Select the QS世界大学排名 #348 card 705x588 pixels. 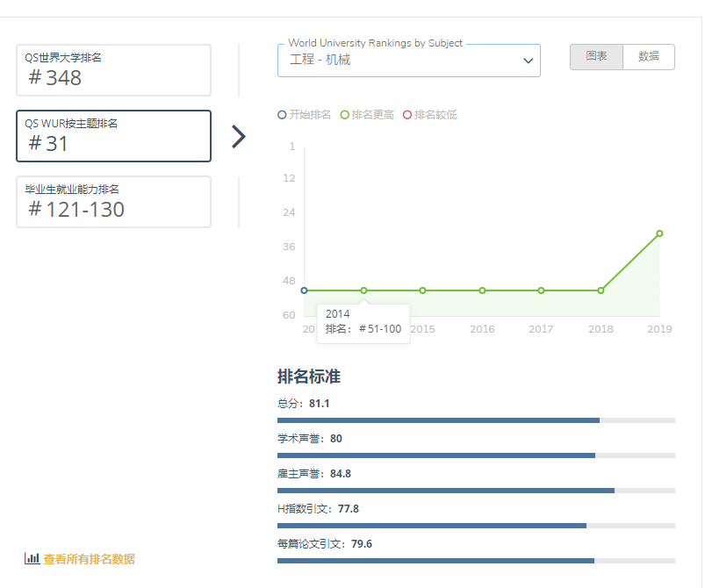114,70
